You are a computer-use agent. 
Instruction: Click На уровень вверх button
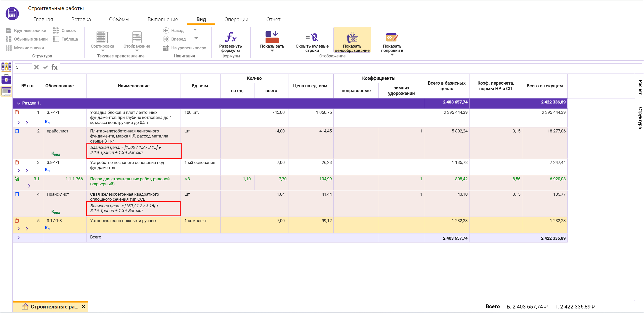[x=185, y=48]
